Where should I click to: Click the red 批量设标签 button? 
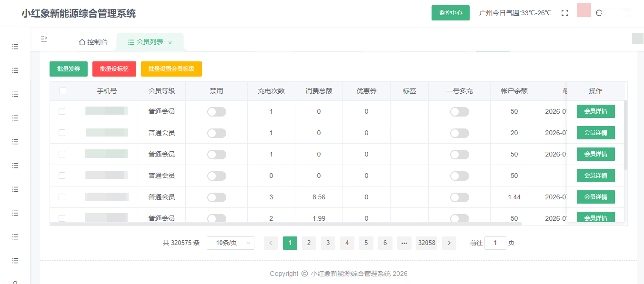coord(114,69)
